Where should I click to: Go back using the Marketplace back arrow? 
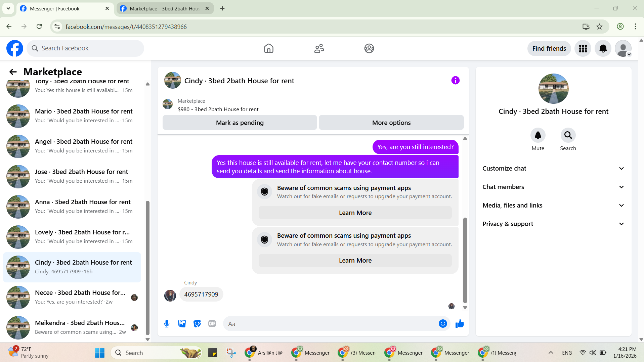(13, 72)
